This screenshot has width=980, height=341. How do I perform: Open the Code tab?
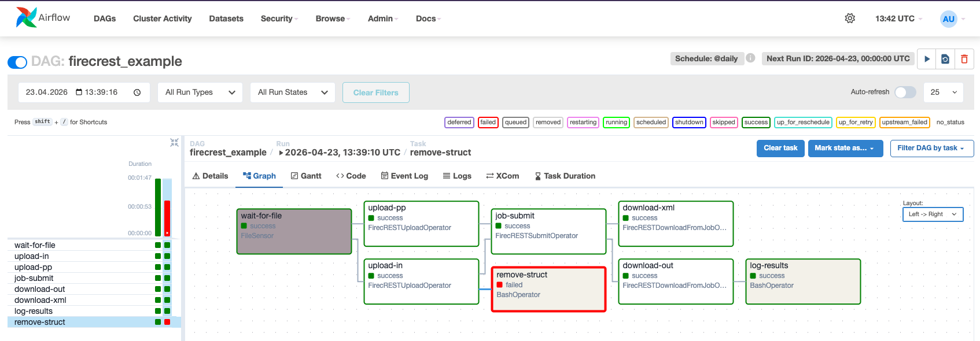click(x=351, y=176)
